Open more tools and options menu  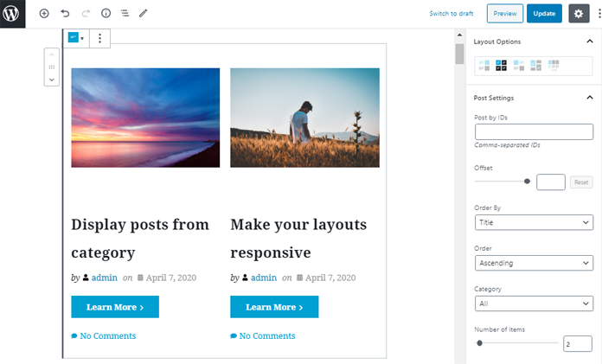pyautogui.click(x=599, y=14)
